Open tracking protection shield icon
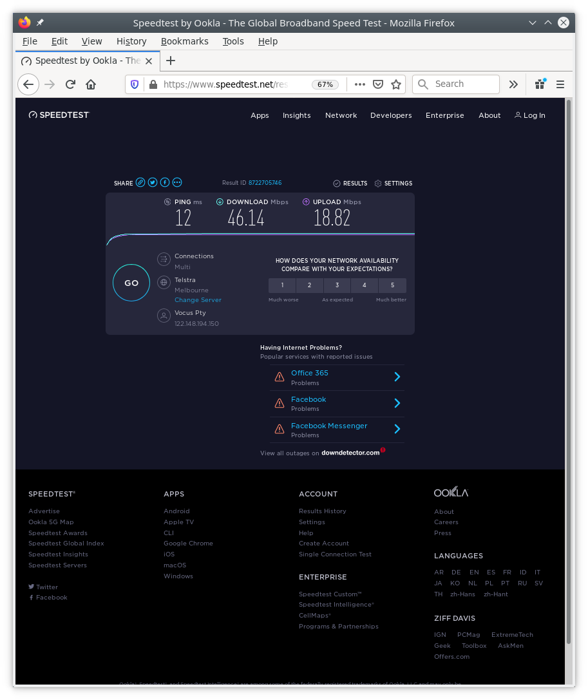Image resolution: width=588 pixels, height=700 pixels. point(135,84)
